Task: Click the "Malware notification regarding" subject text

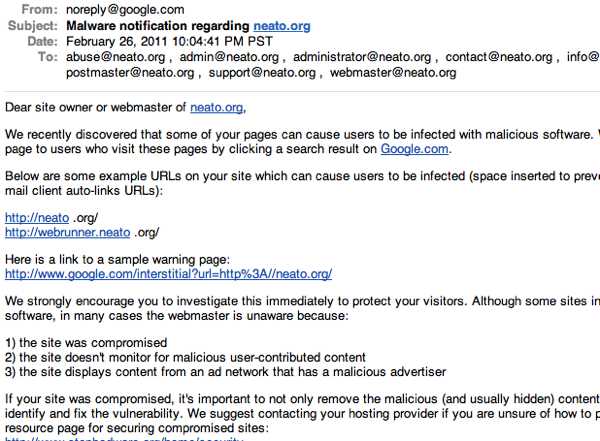Action: (158, 26)
